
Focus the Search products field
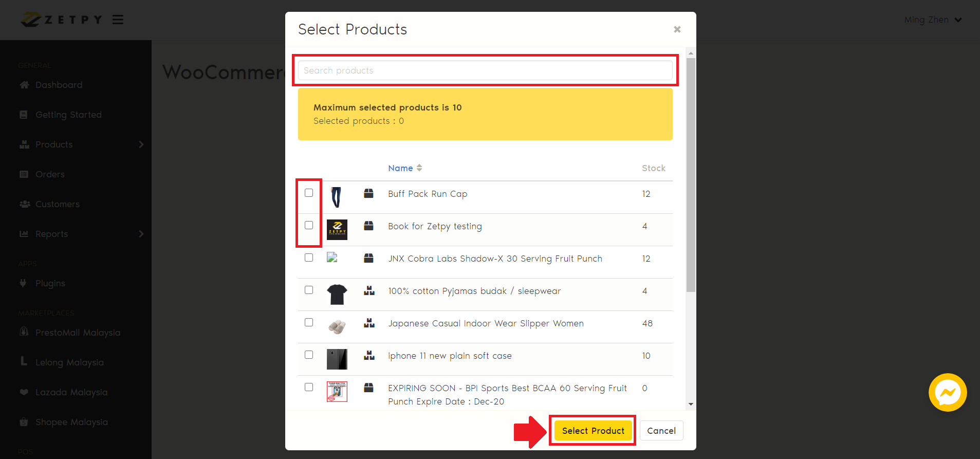[485, 70]
